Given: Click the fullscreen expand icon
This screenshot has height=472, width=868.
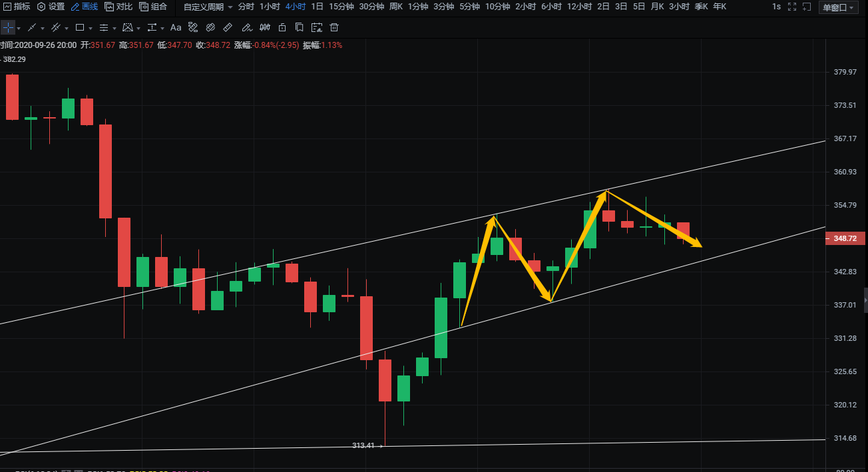Looking at the screenshot, I should point(791,7).
